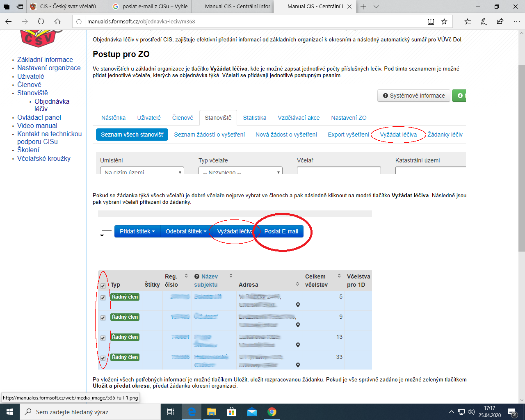This screenshot has width=525, height=420.
Task: Toggle the select-all checkbox in table header
Action: 103,286
